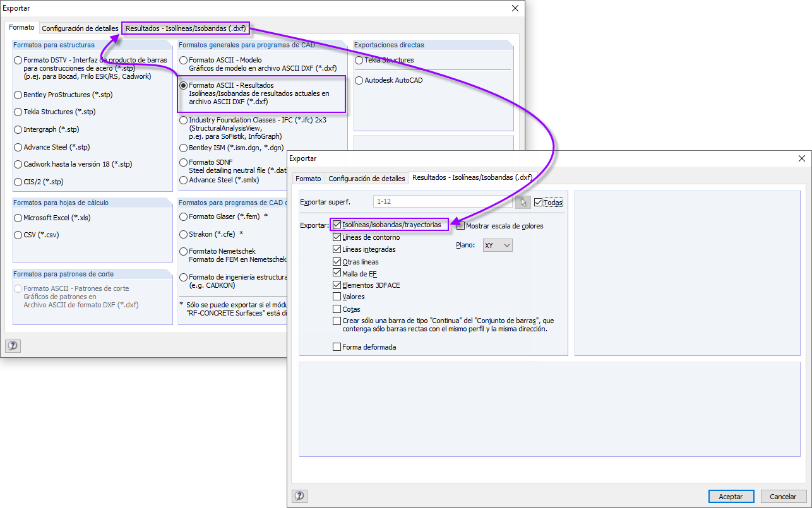This screenshot has height=508, width=812.
Task: Toggle Elementos 3DFACE checkbox
Action: [337, 285]
